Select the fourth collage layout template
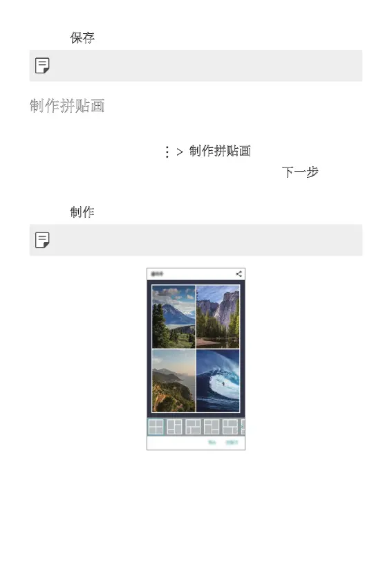The height and width of the screenshot is (588, 392). pos(212,427)
